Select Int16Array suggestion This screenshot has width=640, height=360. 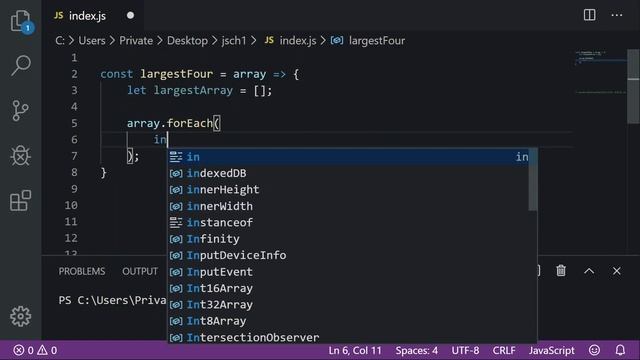[x=348, y=288]
